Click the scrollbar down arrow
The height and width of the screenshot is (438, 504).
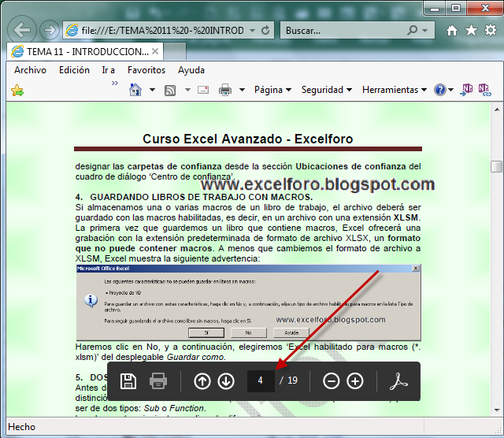497,410
